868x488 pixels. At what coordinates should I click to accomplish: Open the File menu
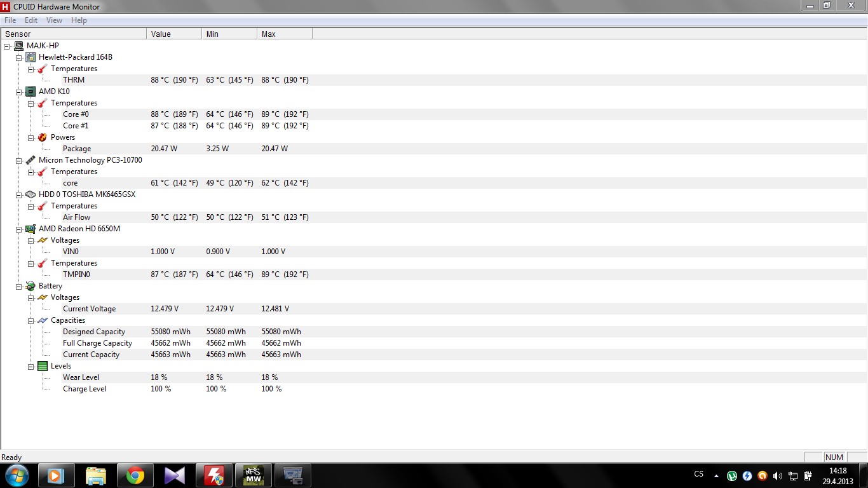(10, 20)
